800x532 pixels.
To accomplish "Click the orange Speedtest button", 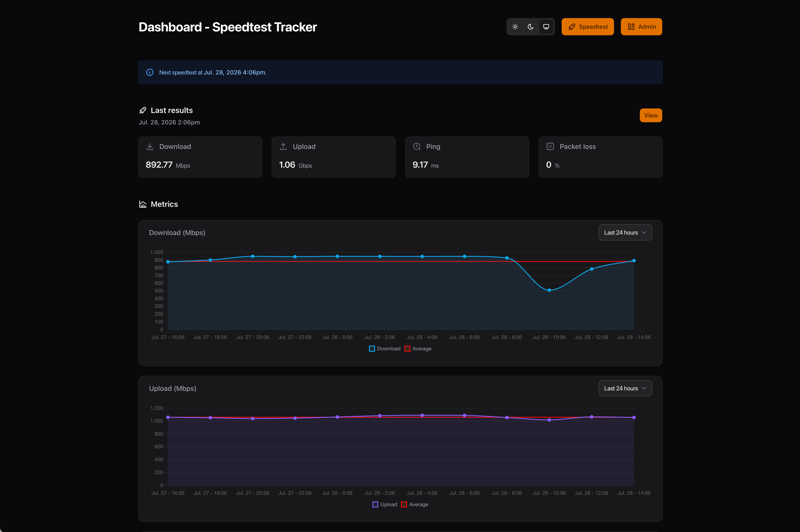I will click(588, 27).
